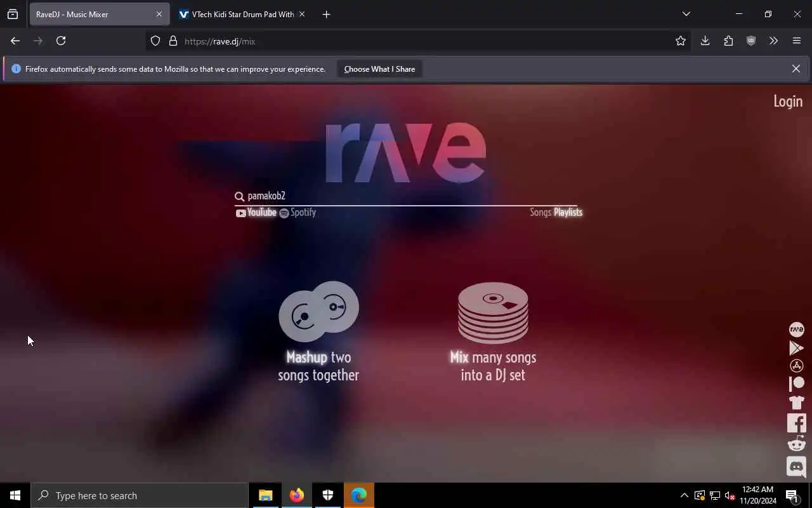
Task: Open a new browser tab
Action: (x=326, y=14)
